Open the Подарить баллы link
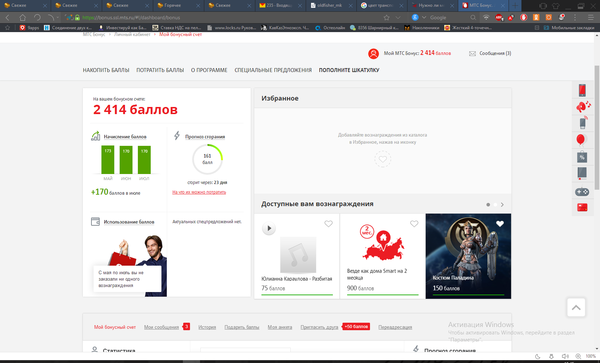This screenshot has width=600, height=363. [241, 327]
